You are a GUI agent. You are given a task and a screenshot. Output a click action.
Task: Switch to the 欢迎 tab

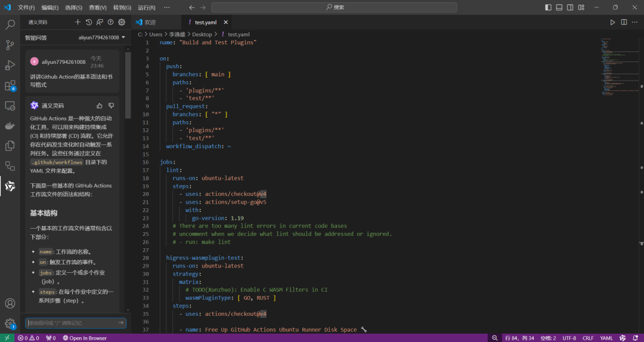[149, 22]
